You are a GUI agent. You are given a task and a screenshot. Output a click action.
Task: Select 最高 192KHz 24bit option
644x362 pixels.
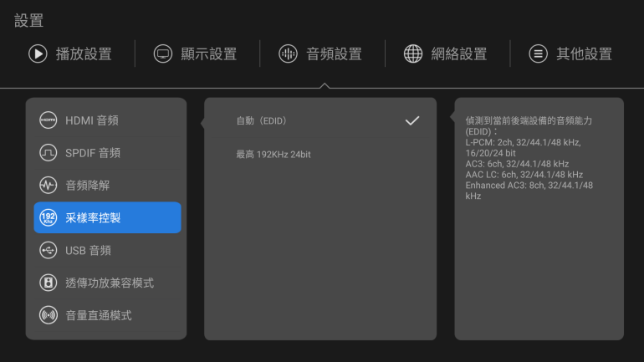click(x=320, y=155)
